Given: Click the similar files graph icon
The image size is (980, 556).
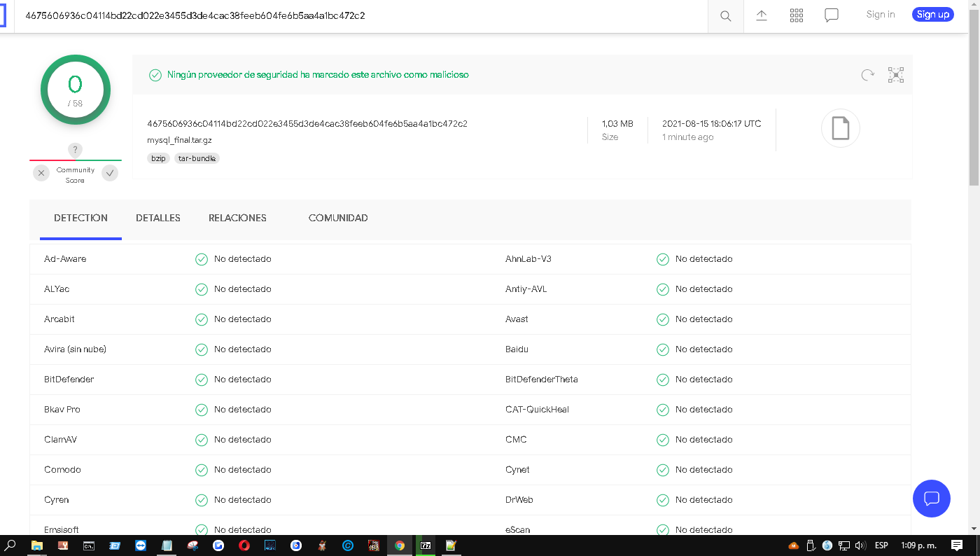Looking at the screenshot, I should click(x=896, y=75).
